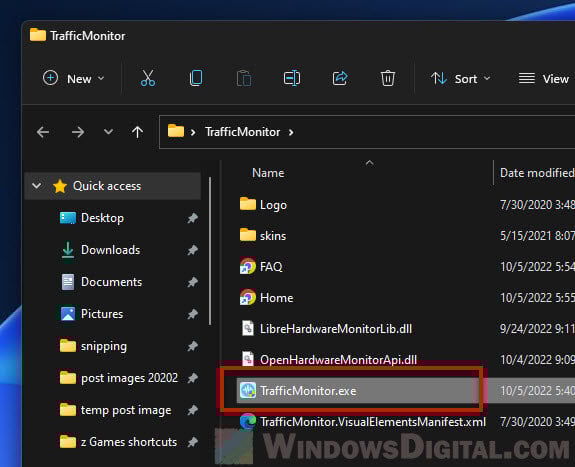Click the Delete trash can icon
The image size is (575, 467).
388,78
